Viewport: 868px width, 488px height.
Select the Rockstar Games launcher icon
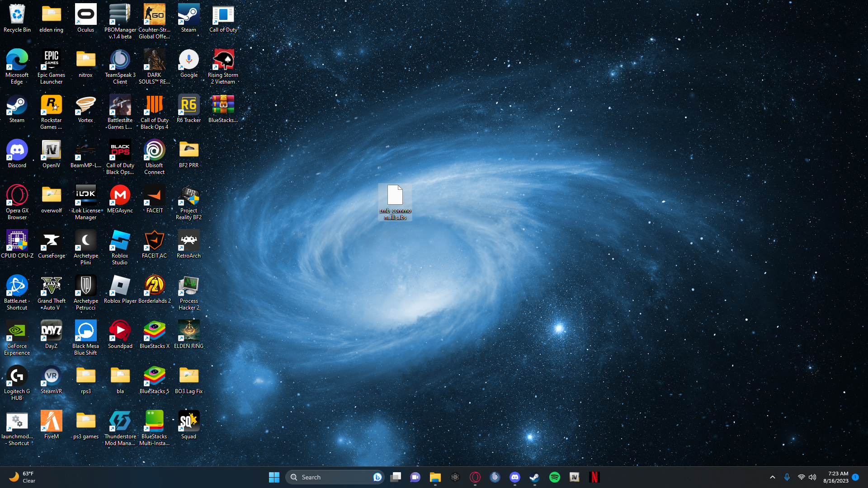click(x=51, y=112)
